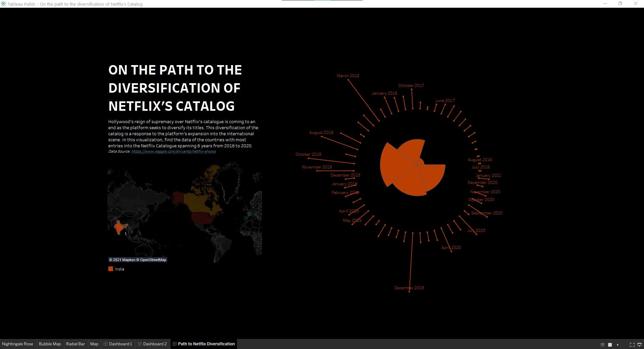Select the January 2018 radial bar label
This screenshot has width=644, height=349.
384,93
